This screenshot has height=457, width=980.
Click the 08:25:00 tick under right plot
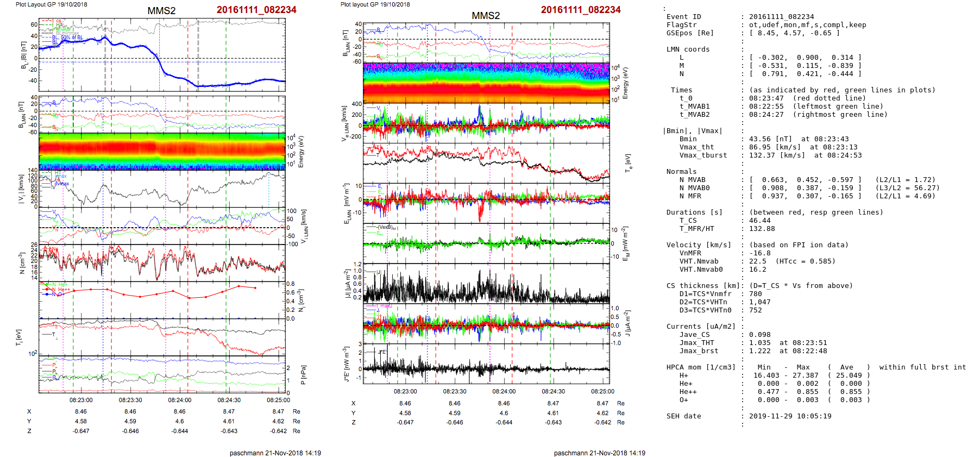(x=602, y=391)
